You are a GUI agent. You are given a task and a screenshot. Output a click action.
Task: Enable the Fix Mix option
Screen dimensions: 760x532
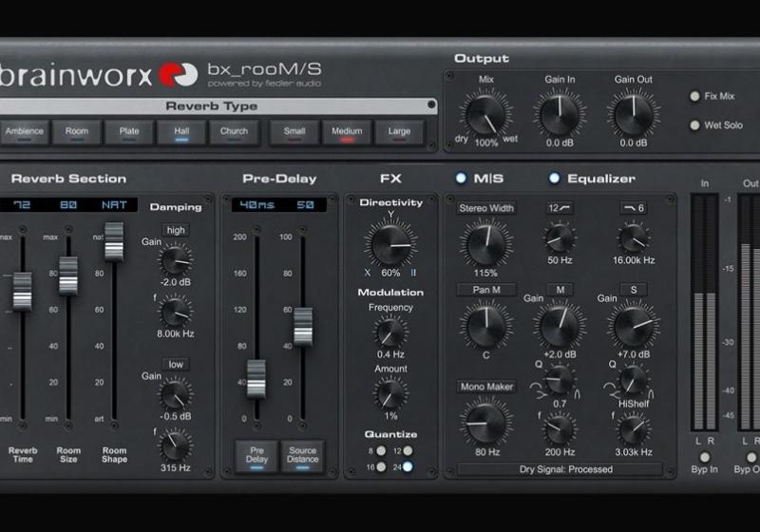[694, 96]
